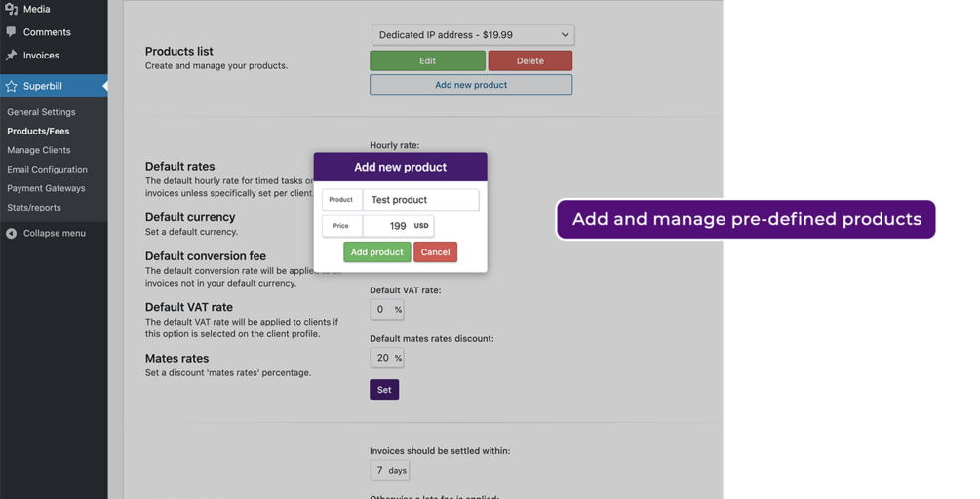Click the Add new product dialog title
980x499 pixels.
400,167
